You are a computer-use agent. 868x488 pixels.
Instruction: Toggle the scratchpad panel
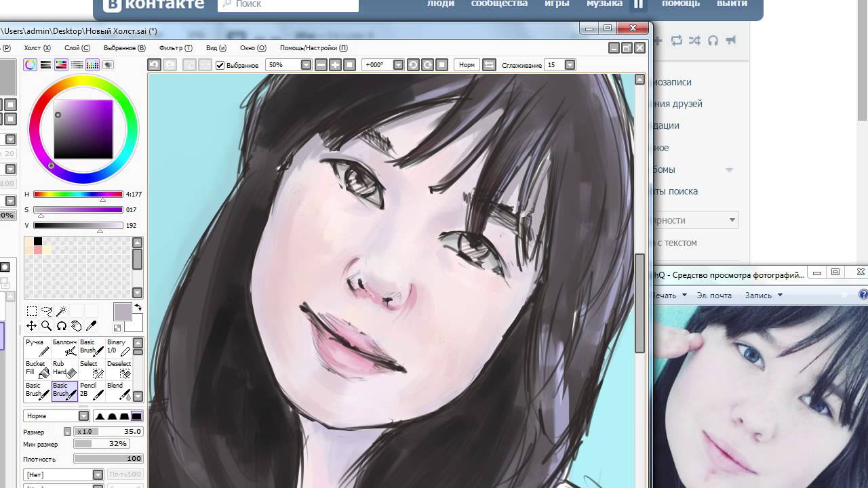click(108, 65)
